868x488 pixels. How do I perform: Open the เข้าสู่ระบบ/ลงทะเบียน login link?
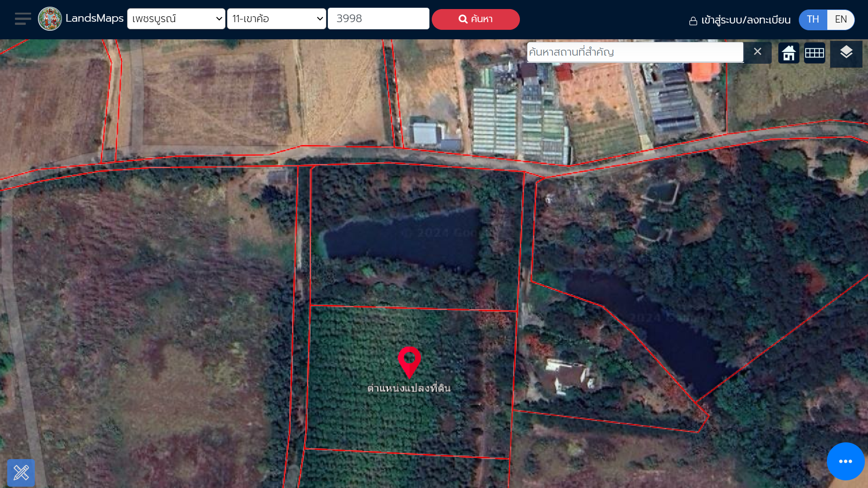[x=740, y=20]
